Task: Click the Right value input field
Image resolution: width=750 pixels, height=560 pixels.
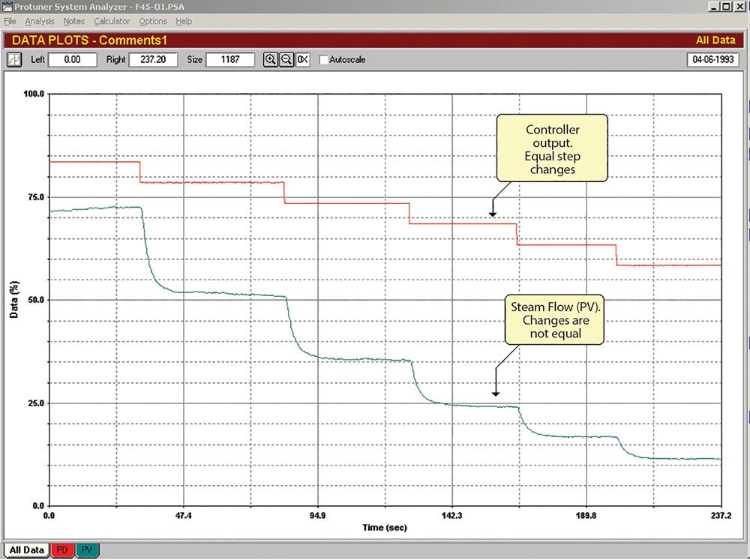Action: [153, 59]
